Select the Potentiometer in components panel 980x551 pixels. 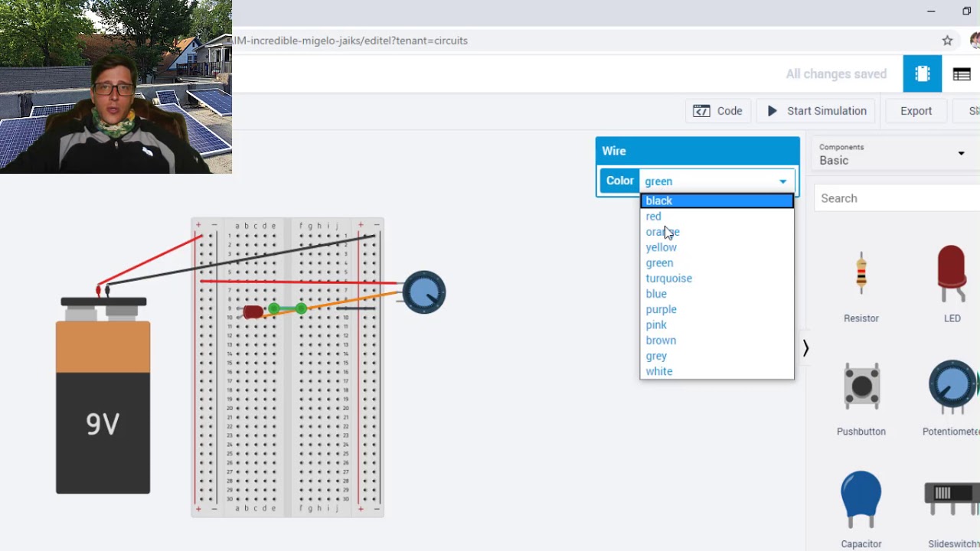[x=951, y=398]
